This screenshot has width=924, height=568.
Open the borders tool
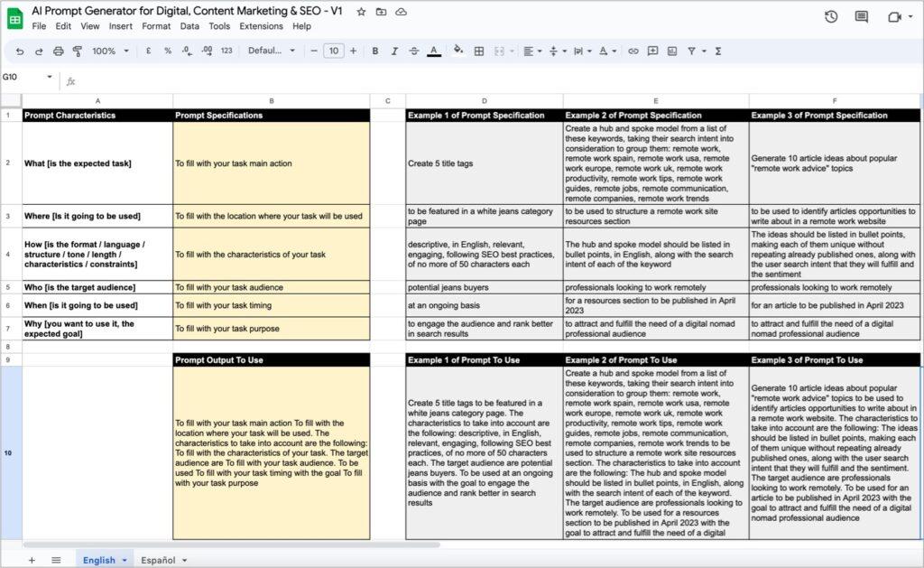click(x=479, y=51)
